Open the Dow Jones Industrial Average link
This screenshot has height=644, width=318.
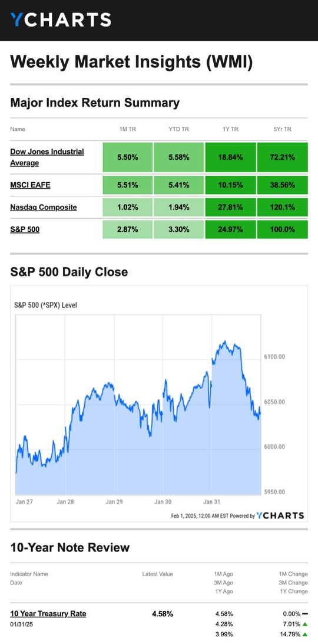click(x=47, y=157)
